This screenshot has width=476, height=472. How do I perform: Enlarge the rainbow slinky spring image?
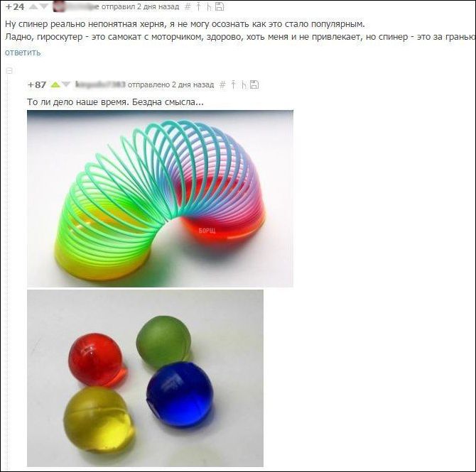(160, 199)
